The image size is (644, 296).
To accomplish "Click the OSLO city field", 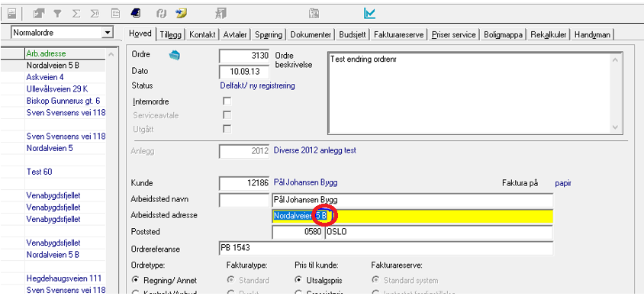I will (x=439, y=233).
